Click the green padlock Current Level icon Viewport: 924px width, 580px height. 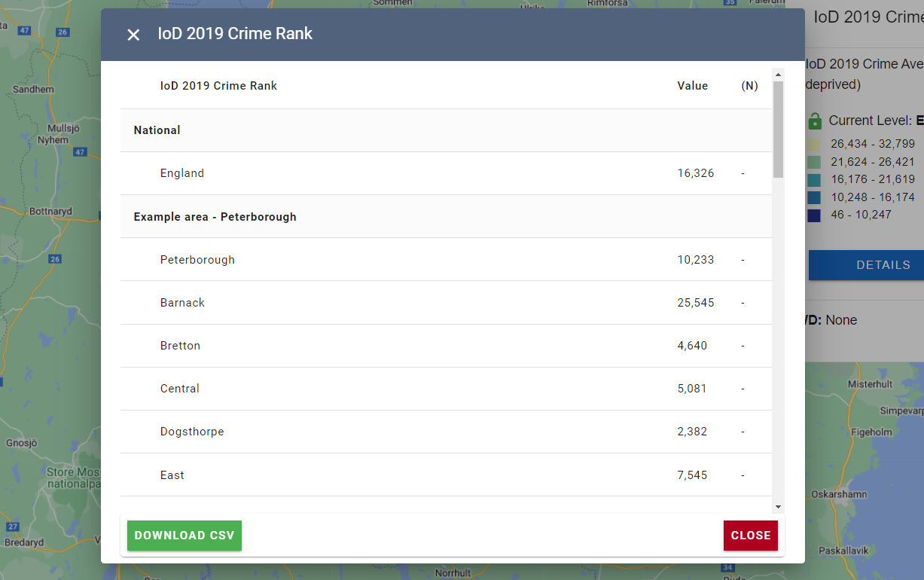click(x=816, y=121)
